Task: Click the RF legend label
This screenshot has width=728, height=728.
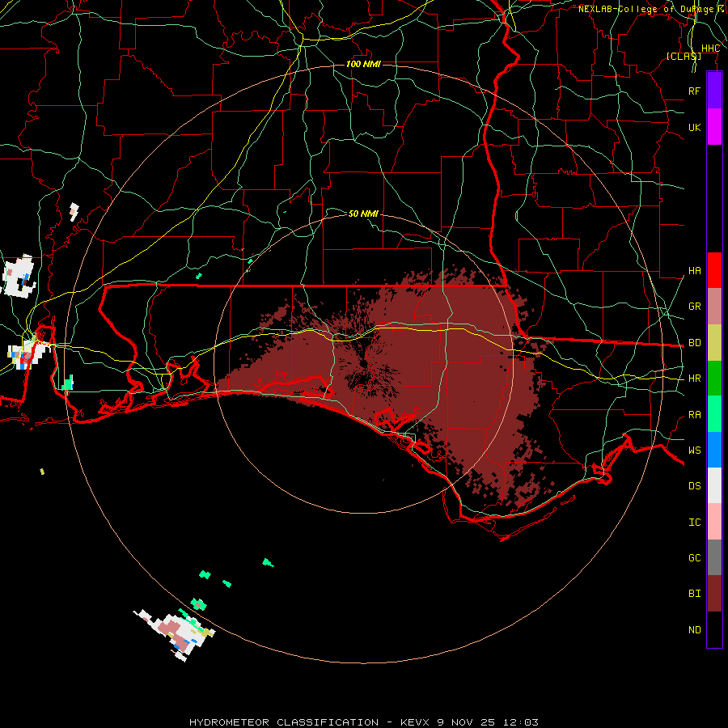Action: pyautogui.click(x=694, y=91)
